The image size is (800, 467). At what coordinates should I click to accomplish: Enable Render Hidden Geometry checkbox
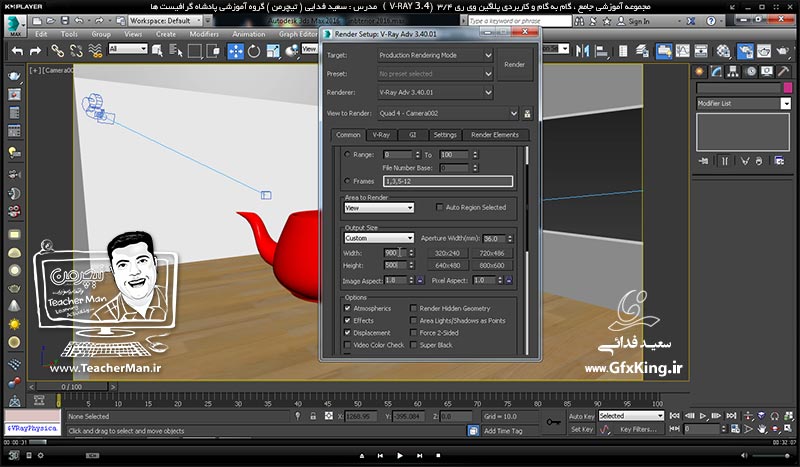tap(413, 308)
